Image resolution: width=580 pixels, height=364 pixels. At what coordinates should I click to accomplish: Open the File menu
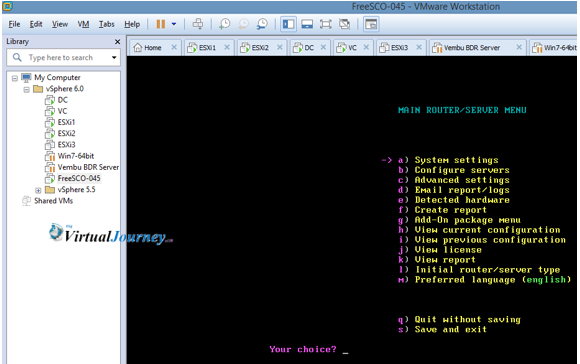[x=14, y=24]
